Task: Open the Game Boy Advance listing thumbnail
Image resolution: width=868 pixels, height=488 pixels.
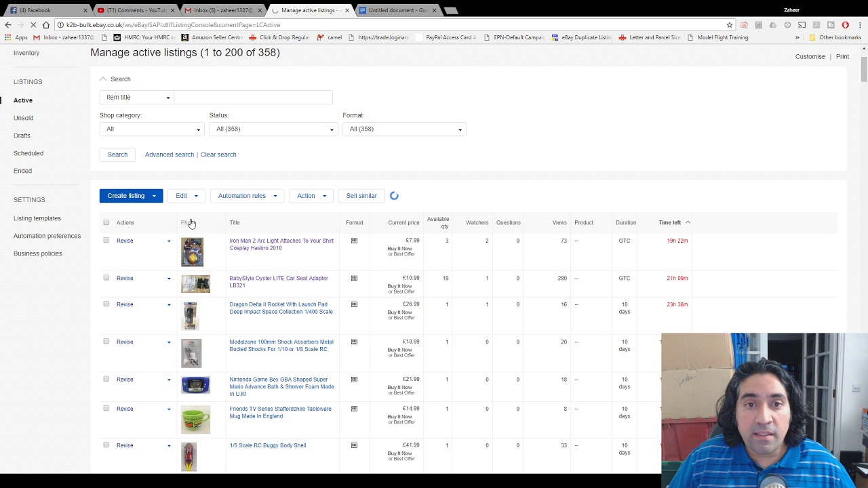Action: tap(195, 385)
